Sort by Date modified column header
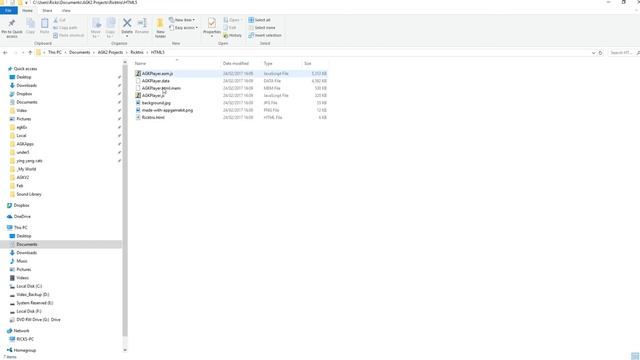This screenshot has height=360, width=640. click(x=236, y=64)
